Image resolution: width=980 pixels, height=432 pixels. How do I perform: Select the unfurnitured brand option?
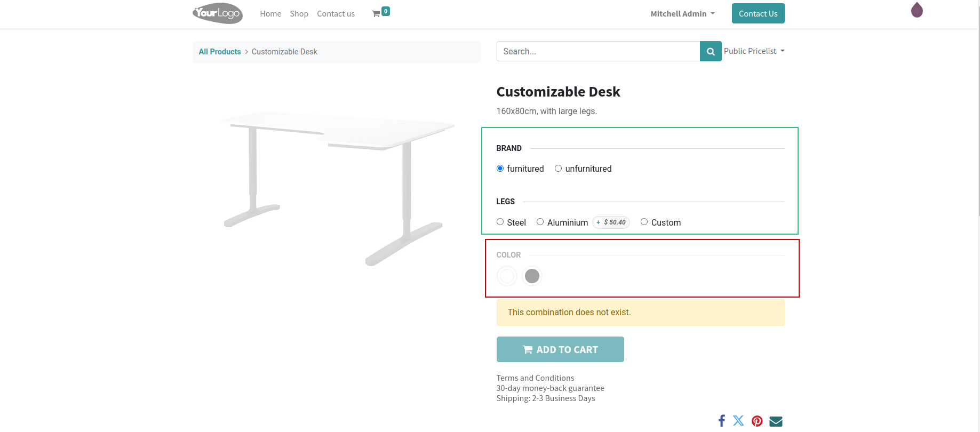coord(559,169)
